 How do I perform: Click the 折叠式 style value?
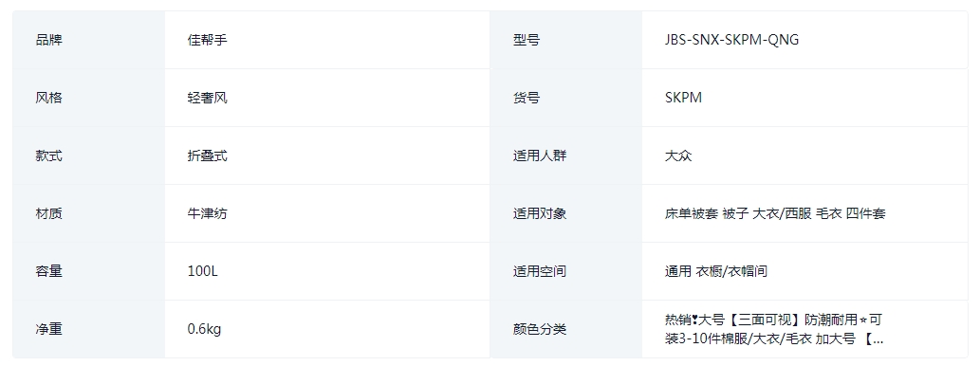click(207, 156)
